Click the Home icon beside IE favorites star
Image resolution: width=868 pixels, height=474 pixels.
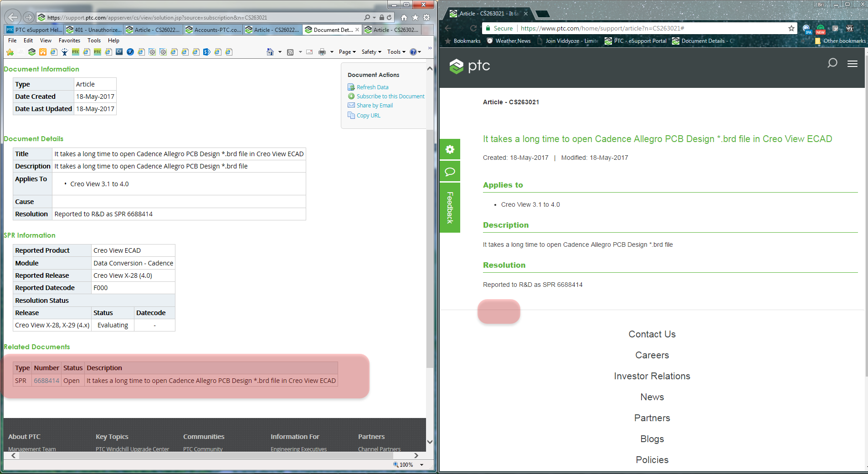[x=404, y=17]
